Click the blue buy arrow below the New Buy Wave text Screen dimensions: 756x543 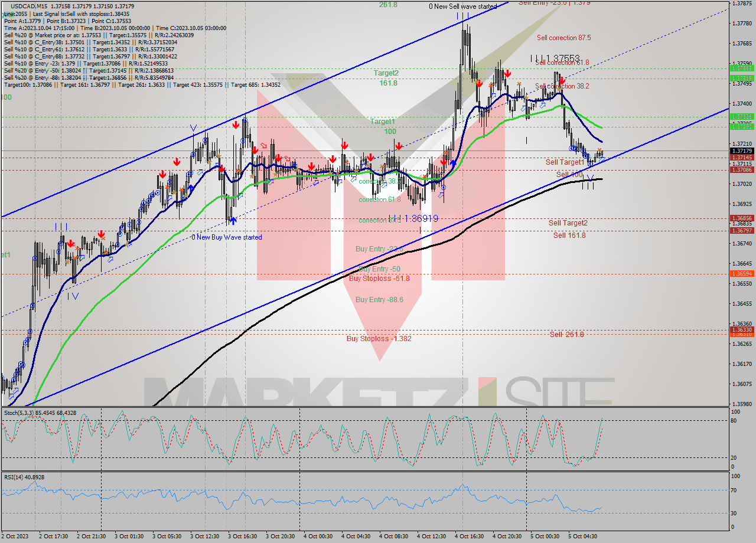click(x=234, y=220)
